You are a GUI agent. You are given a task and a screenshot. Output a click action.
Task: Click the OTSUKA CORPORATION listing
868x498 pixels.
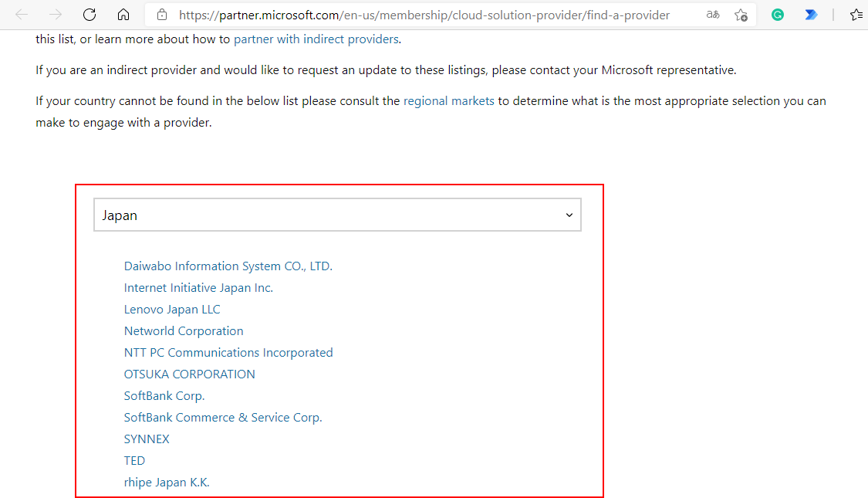pos(190,374)
